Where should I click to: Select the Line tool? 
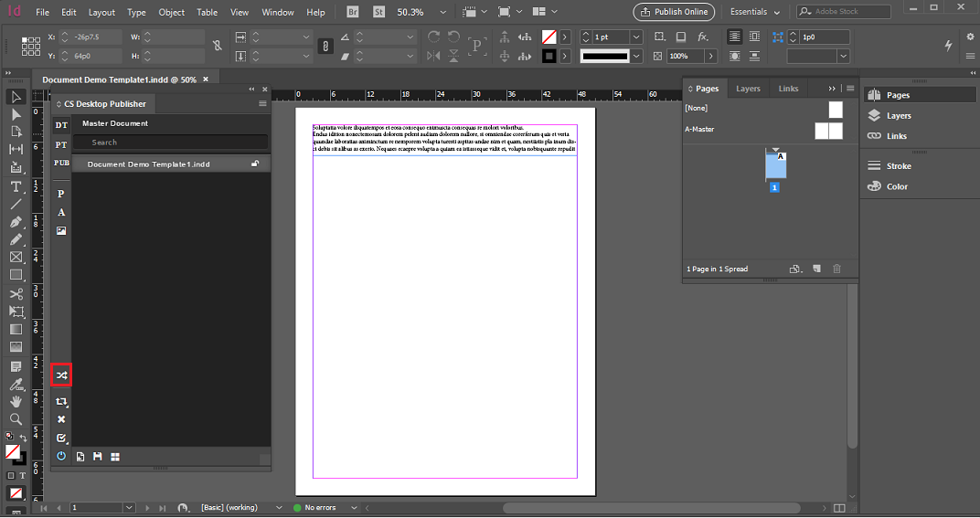(16, 204)
